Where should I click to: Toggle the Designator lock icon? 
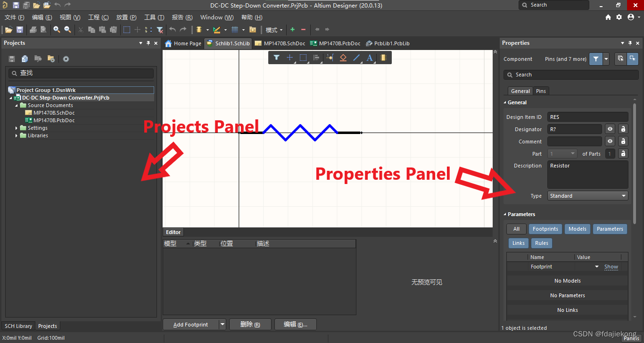coord(623,129)
